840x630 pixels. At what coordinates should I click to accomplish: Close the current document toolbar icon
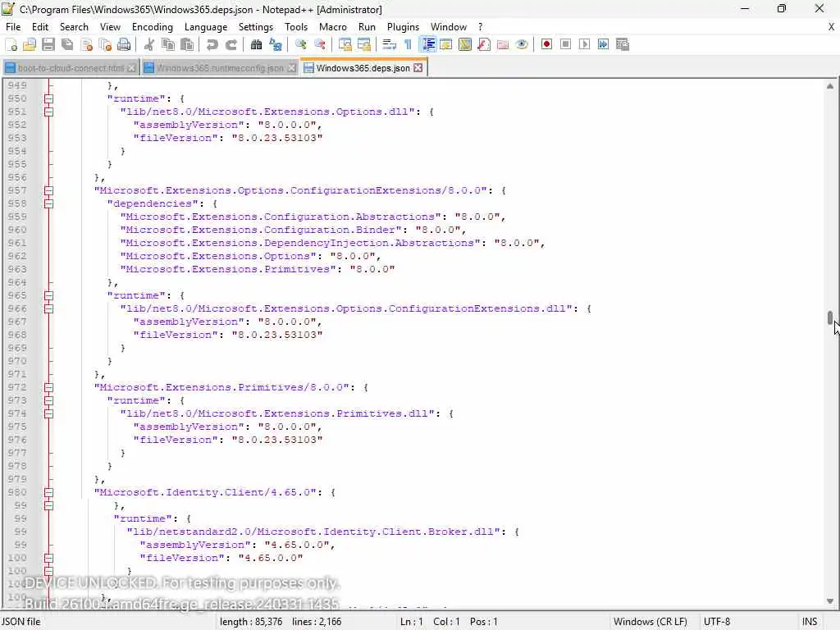pyautogui.click(x=86, y=44)
